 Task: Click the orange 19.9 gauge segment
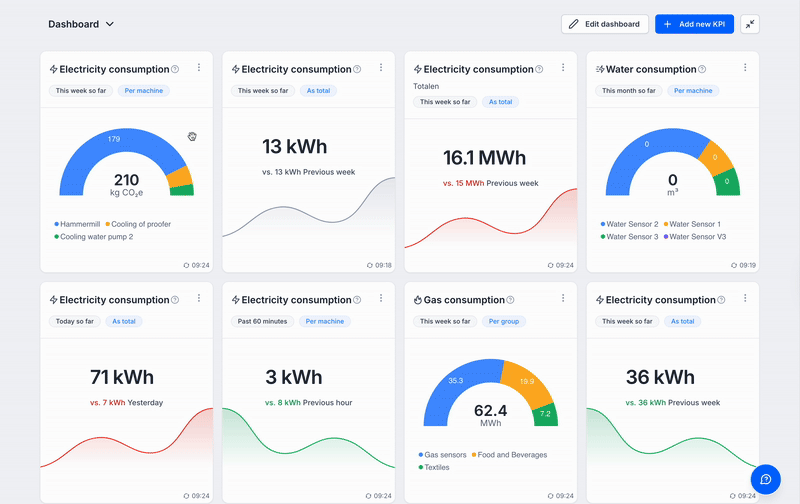527,381
